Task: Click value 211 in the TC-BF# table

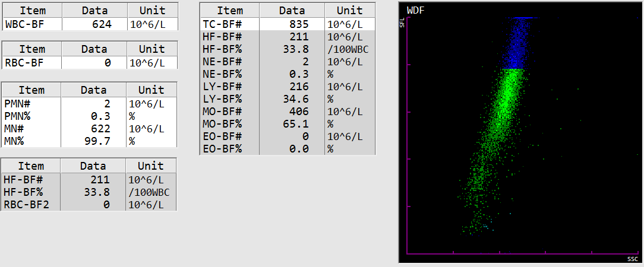Action: click(298, 37)
